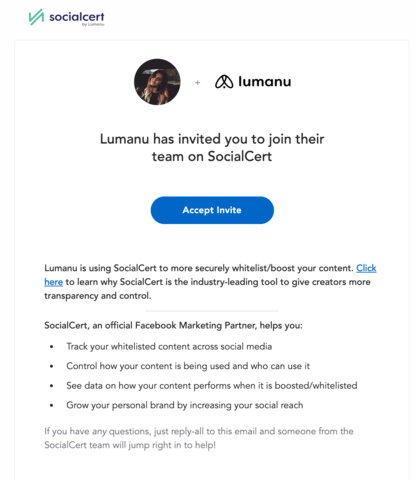Click the small 'by Lumanu' text under logo
The width and height of the screenshot is (416, 480).
click(x=93, y=24)
